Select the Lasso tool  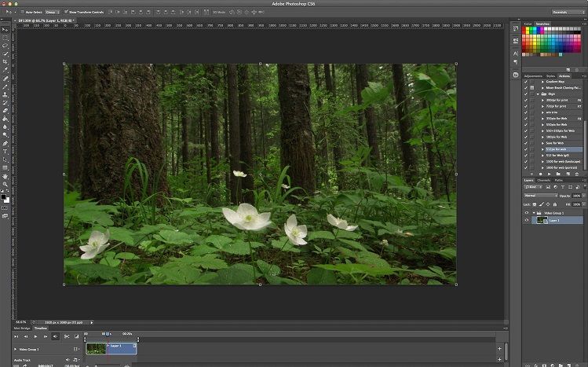(x=5, y=46)
